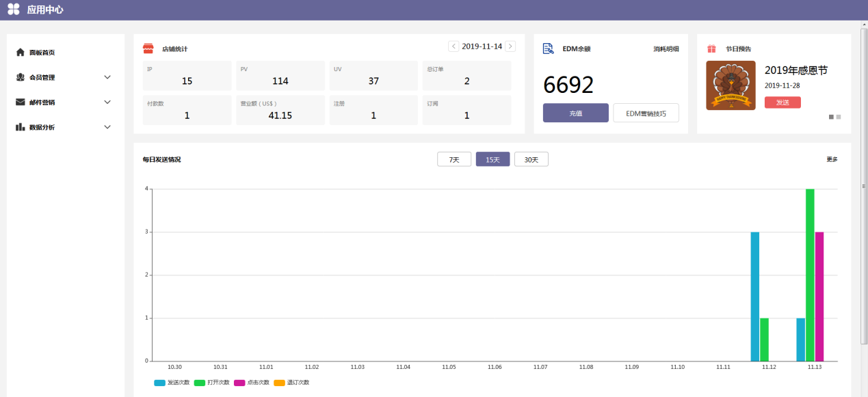The image size is (868, 397).
Task: Click the EDM余额 document icon
Action: pos(548,49)
